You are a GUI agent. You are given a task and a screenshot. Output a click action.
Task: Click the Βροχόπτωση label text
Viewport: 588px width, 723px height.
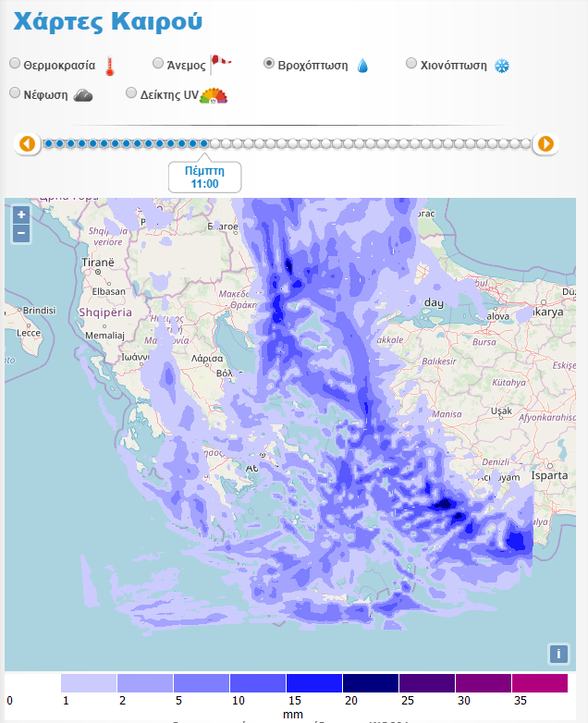(x=312, y=66)
